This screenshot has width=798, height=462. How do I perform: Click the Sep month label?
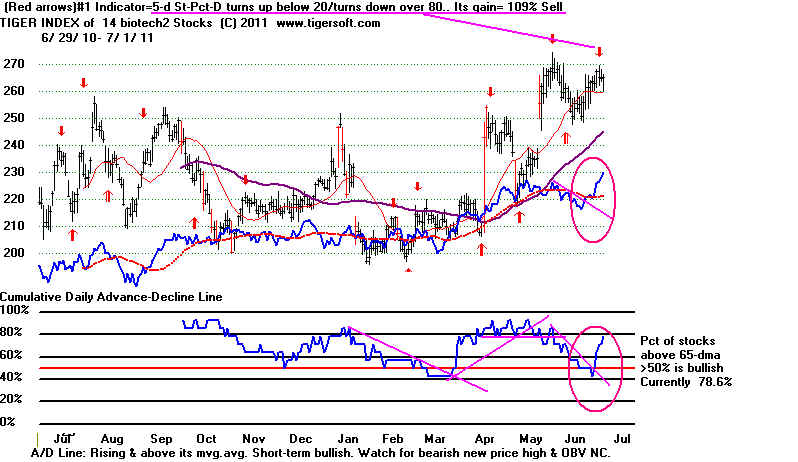161,439
